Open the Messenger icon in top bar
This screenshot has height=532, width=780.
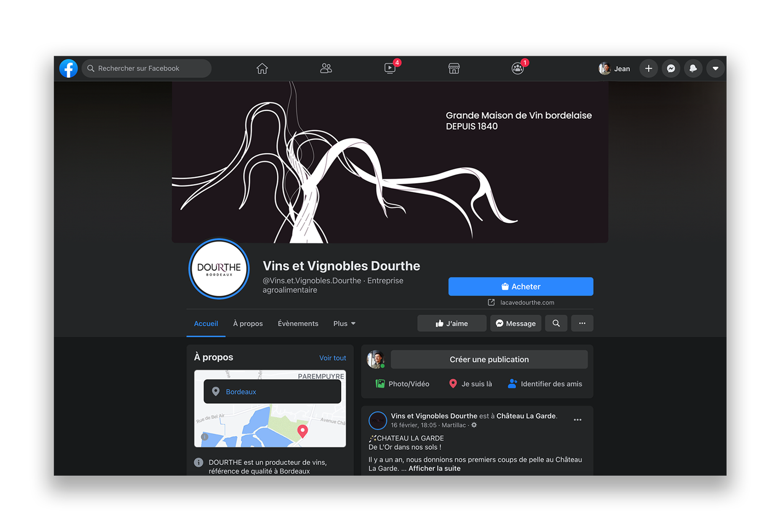coord(671,68)
